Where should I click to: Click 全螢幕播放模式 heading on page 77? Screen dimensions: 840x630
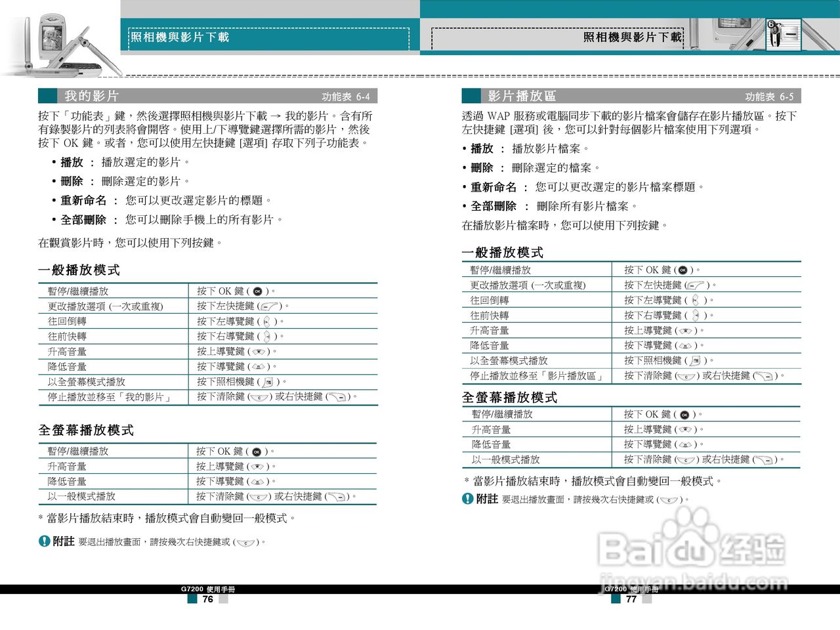coord(509,397)
